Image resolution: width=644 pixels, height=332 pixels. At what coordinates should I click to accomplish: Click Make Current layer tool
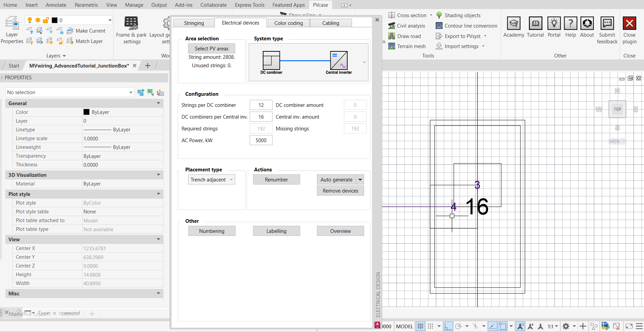click(x=86, y=31)
